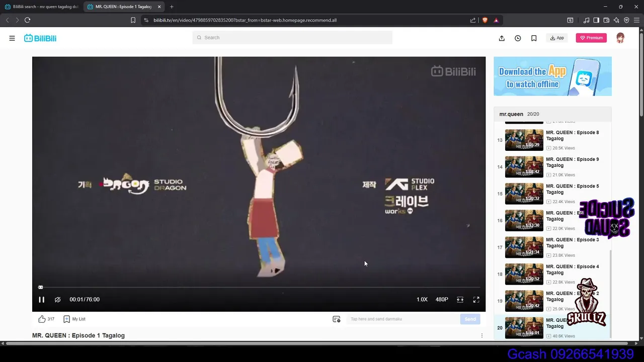Open the 480P quality selector

[x=442, y=300]
